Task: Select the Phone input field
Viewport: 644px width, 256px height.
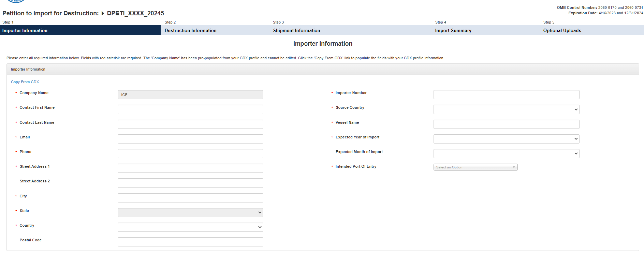Action: pyautogui.click(x=190, y=153)
